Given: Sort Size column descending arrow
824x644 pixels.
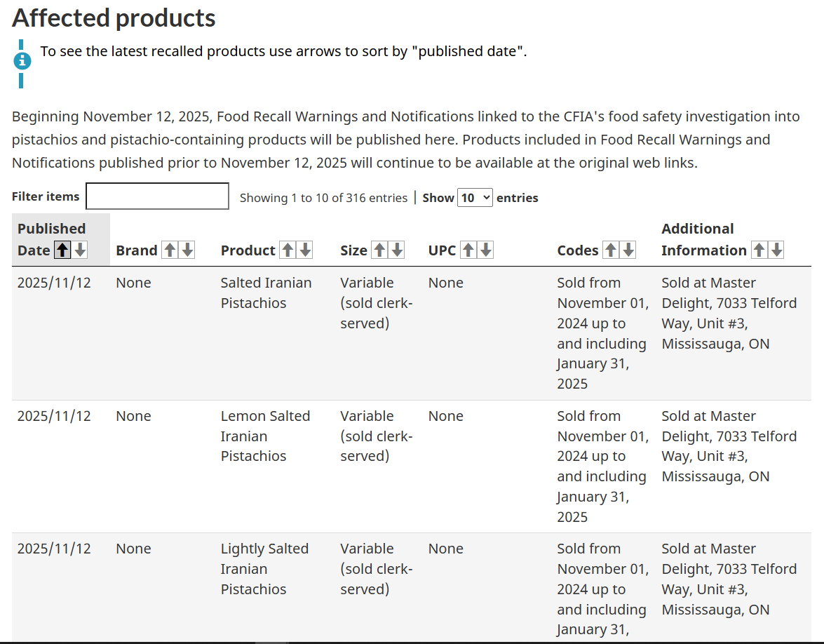Looking at the screenshot, I should pos(398,250).
